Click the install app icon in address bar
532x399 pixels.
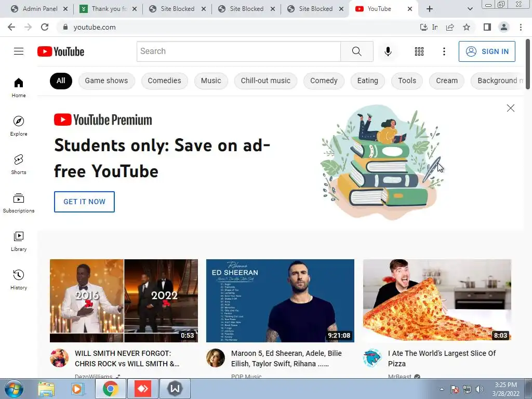tap(423, 27)
